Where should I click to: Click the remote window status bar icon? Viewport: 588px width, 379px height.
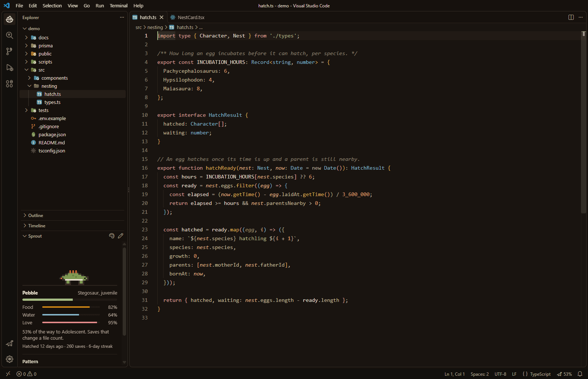(8, 374)
